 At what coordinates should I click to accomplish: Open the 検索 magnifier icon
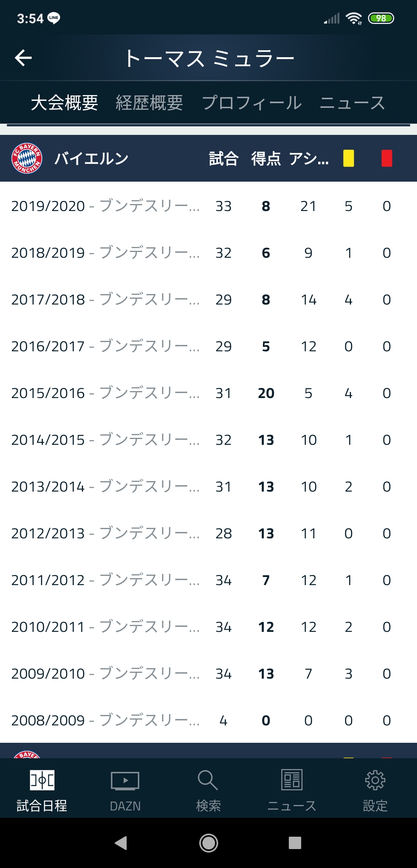point(208,781)
